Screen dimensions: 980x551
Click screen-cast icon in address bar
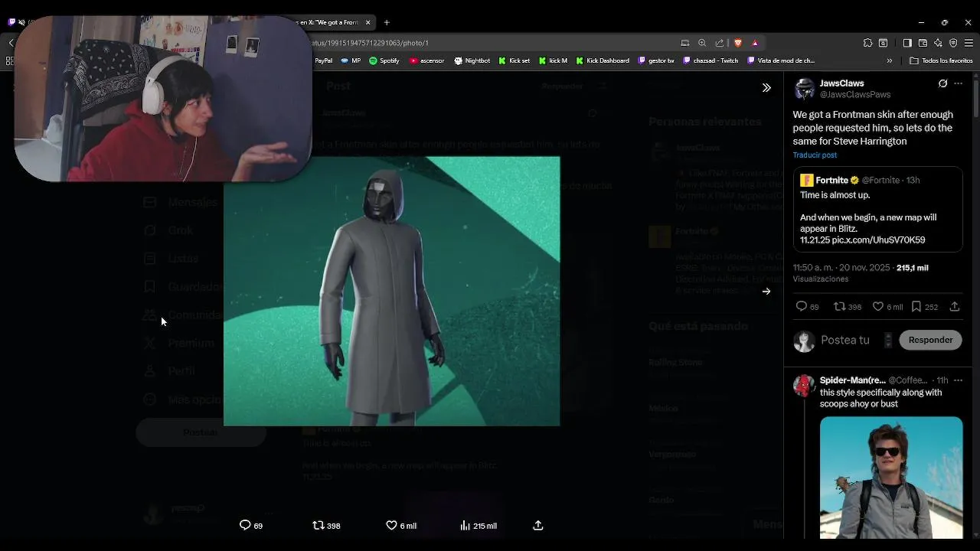pos(685,43)
